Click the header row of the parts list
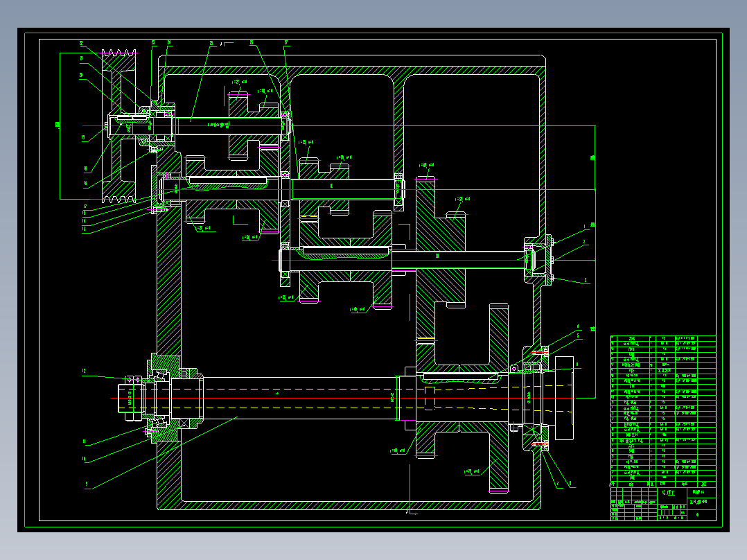Image resolution: width=747 pixels, height=560 pixels. coord(663,483)
